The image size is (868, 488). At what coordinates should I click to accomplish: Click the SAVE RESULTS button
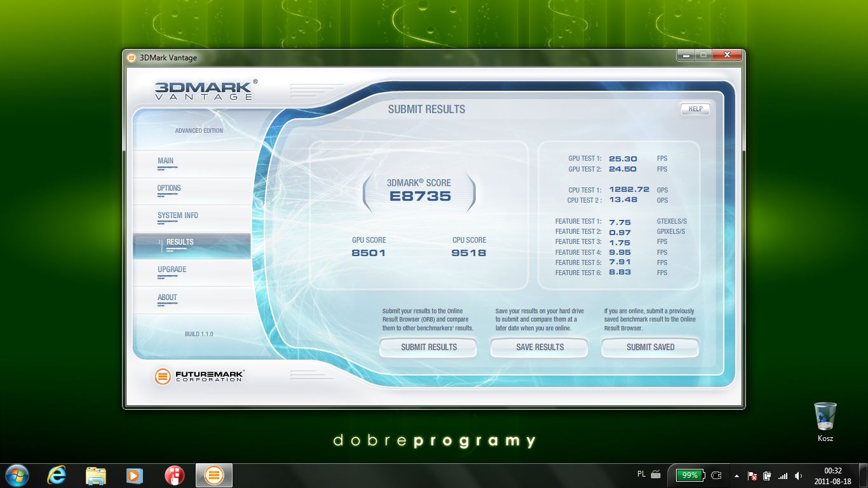(539, 347)
